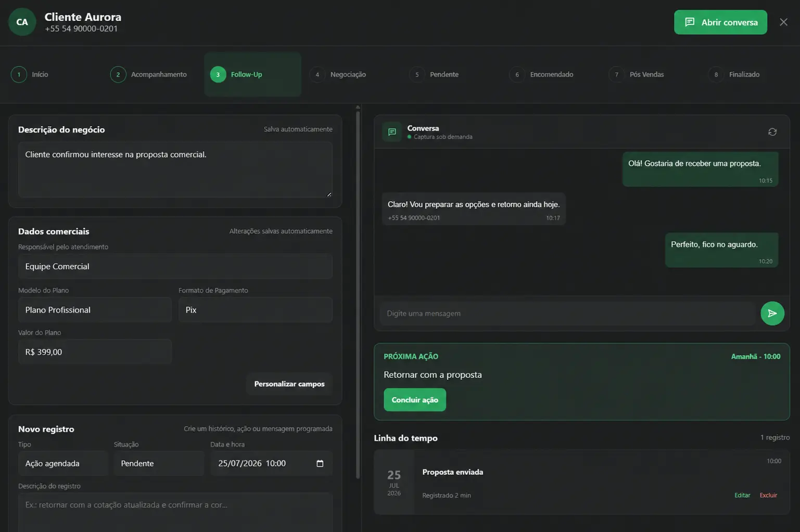Click message 'Claro! Vou preparar as opções'

pos(474,209)
